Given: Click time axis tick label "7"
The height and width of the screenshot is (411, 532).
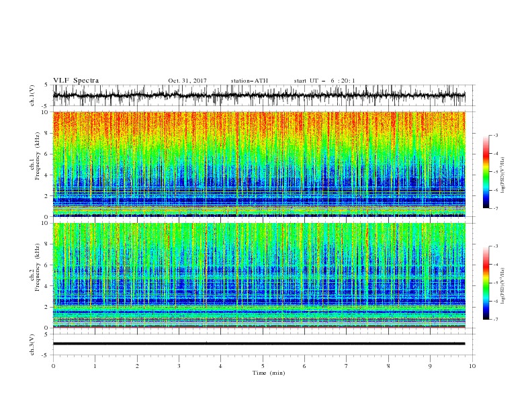Looking at the screenshot, I should (x=347, y=366).
